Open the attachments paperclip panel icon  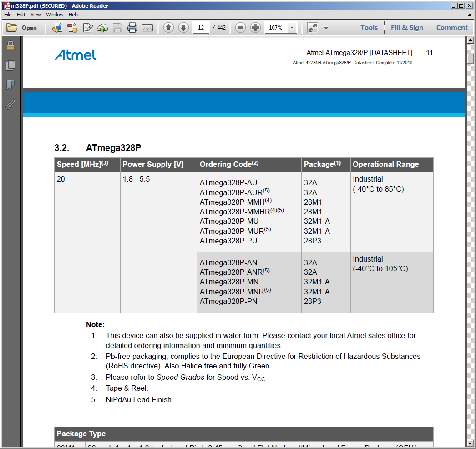(10, 104)
